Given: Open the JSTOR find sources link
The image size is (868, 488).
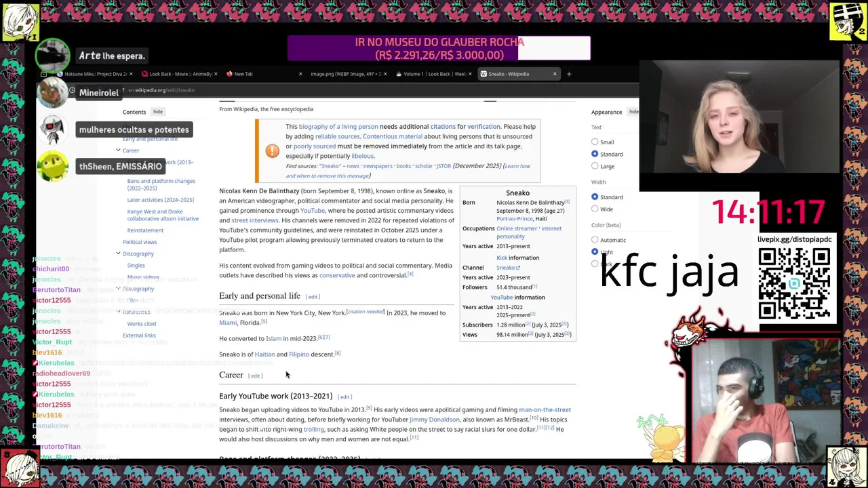Looking at the screenshot, I should (x=443, y=166).
